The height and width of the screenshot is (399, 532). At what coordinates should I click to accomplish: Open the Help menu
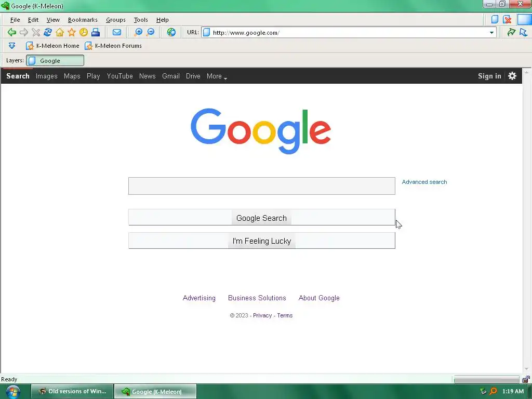162,20
